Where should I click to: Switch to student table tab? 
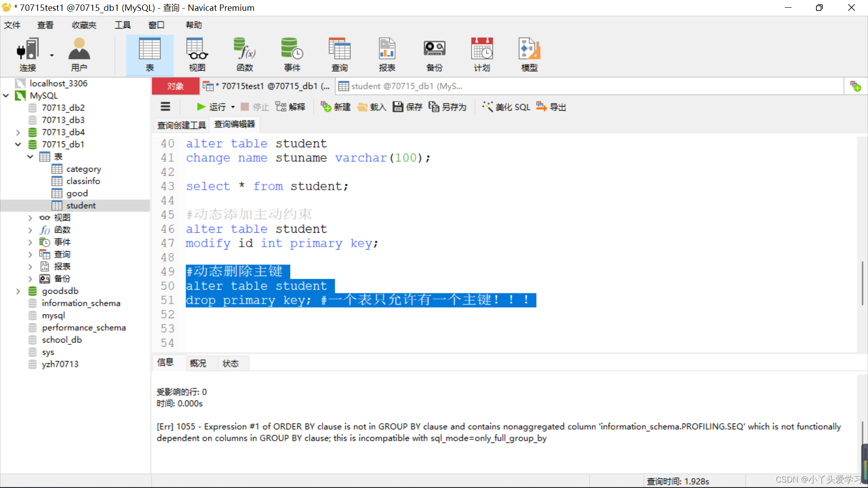(x=401, y=86)
